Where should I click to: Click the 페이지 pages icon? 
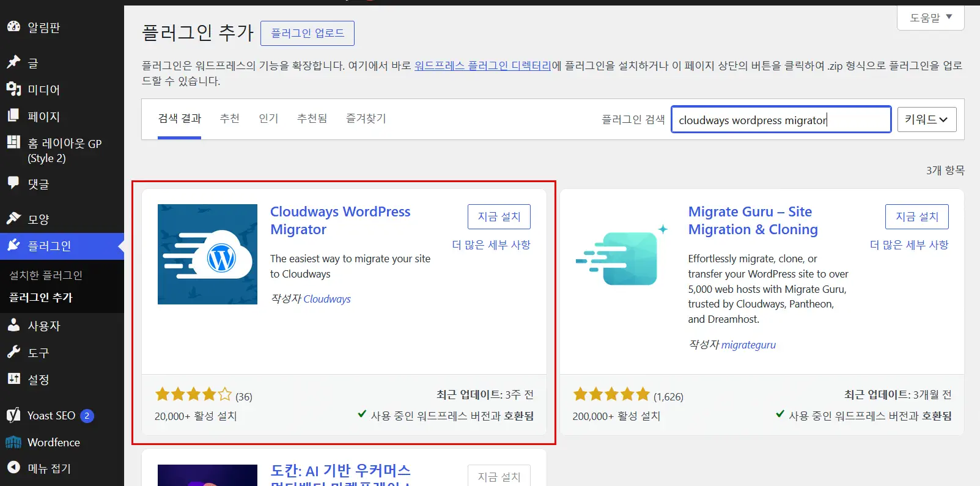click(x=13, y=116)
